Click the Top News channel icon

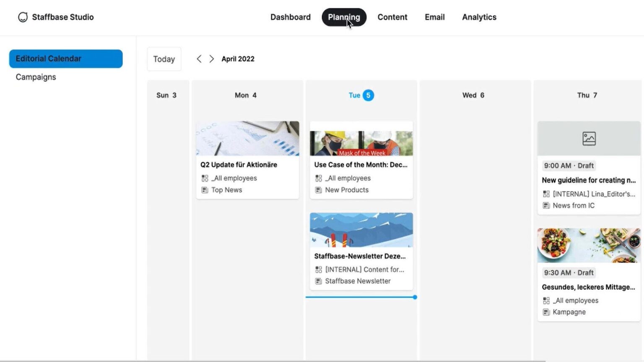205,190
